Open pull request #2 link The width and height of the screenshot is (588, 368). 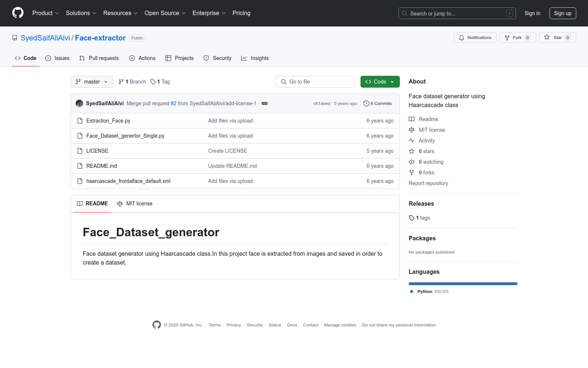(173, 103)
